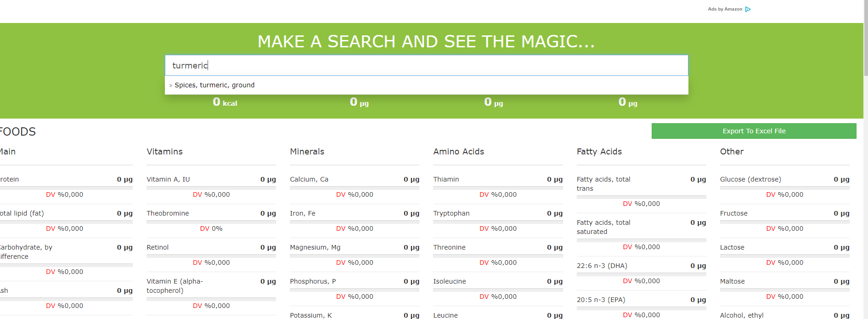Click the Thiamin nutrient label

click(446, 179)
